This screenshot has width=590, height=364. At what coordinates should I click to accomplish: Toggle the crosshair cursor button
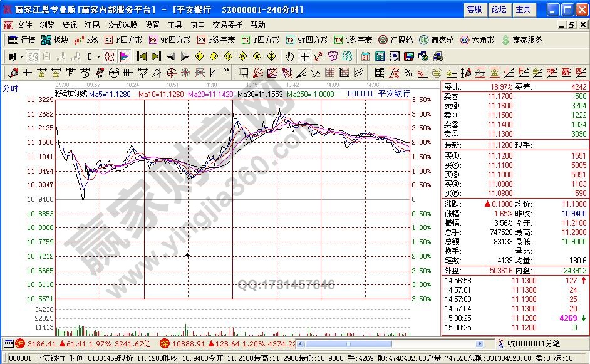point(304,56)
